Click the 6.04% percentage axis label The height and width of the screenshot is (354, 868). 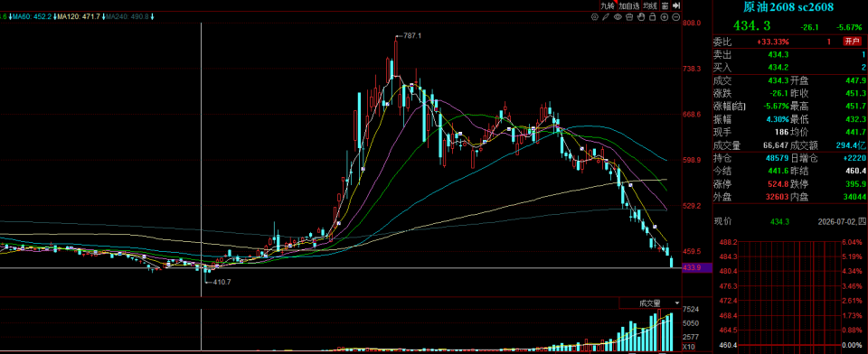[851, 243]
